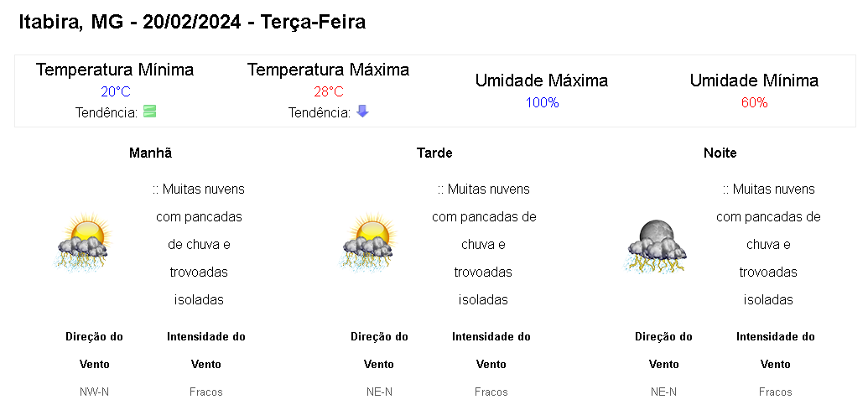This screenshot has width=868, height=410.
Task: Click the afternoon sun-and-storm weather icon
Action: [x=368, y=241]
